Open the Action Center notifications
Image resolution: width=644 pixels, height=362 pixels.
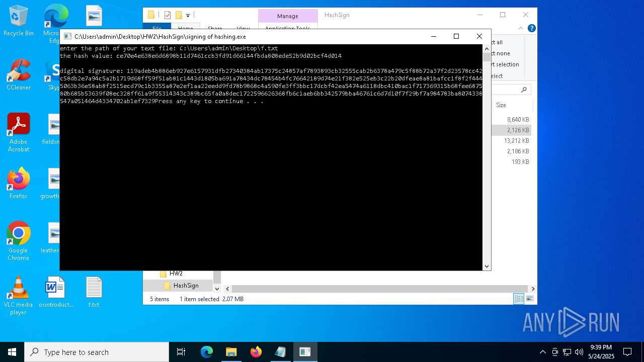627,352
